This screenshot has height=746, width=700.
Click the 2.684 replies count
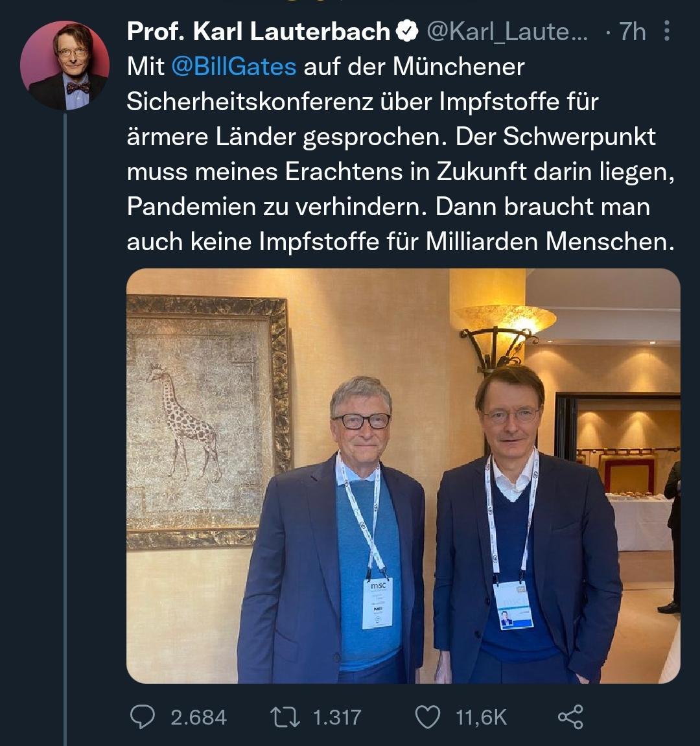[x=198, y=717]
